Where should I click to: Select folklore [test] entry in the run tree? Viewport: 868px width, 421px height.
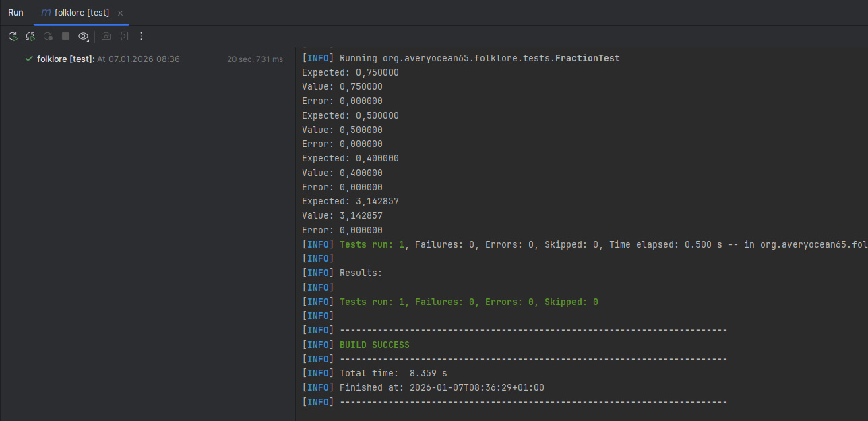(x=65, y=59)
